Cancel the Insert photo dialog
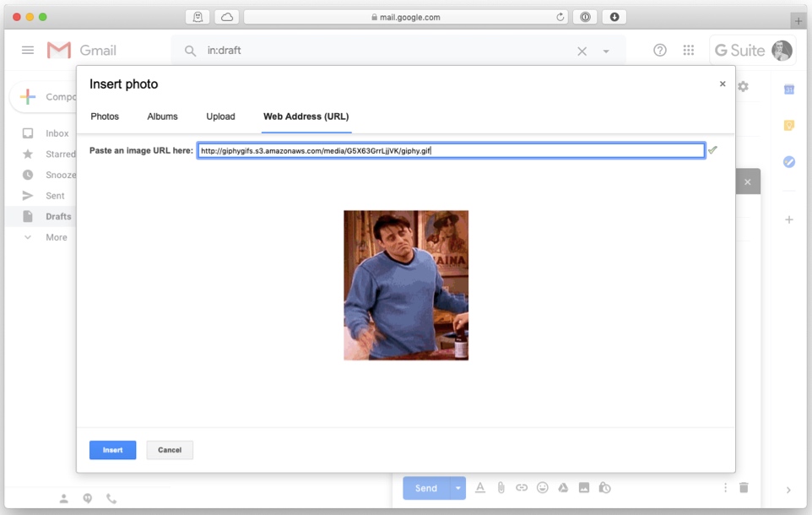Viewport: 812px width, 515px height. coord(169,449)
